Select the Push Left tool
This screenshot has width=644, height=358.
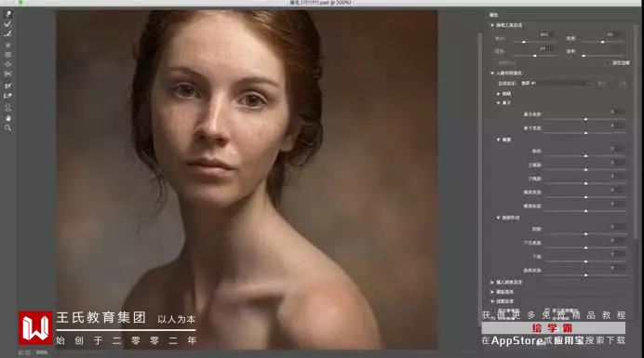tap(7, 74)
